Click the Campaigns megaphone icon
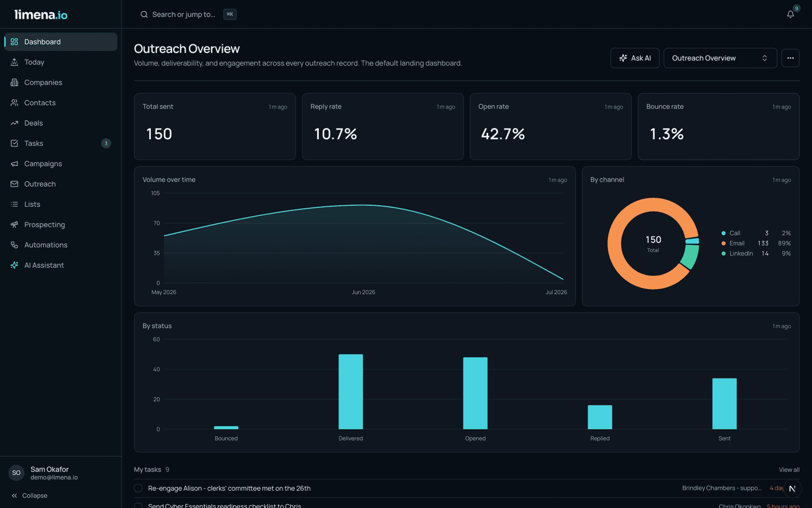Viewport: 812px width, 508px height. 14,164
